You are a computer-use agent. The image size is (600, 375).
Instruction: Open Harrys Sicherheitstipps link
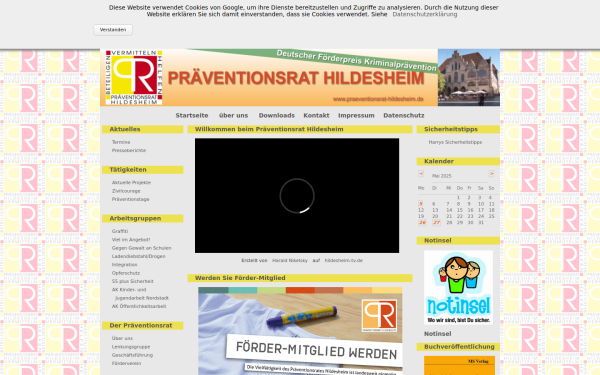[455, 142]
